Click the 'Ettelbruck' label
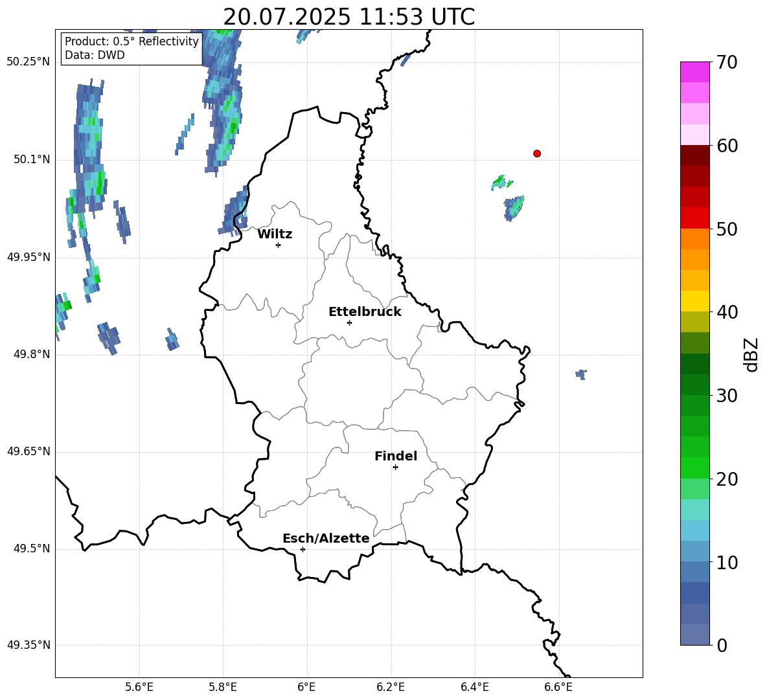Viewport: 767px width, 700px height. [365, 312]
